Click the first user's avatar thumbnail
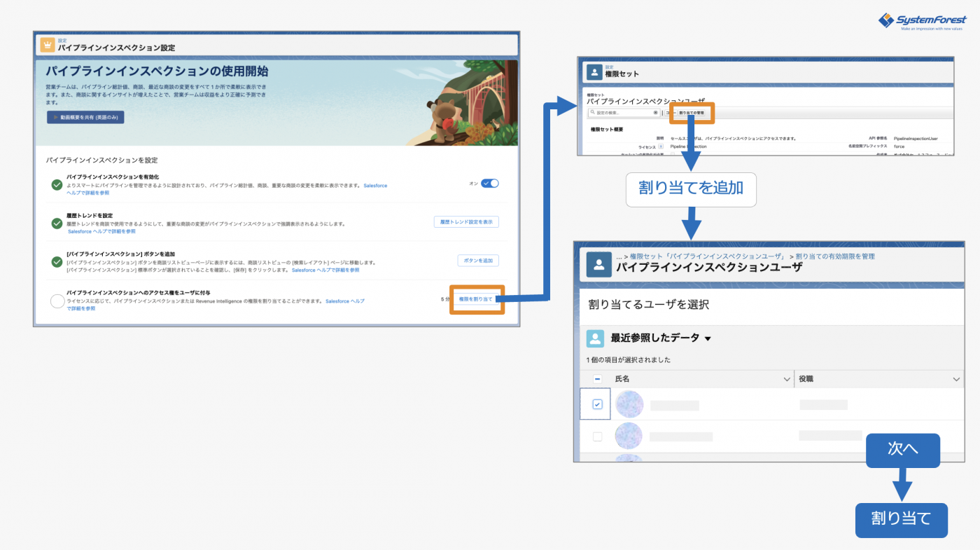The height and width of the screenshot is (550, 980). 629,404
